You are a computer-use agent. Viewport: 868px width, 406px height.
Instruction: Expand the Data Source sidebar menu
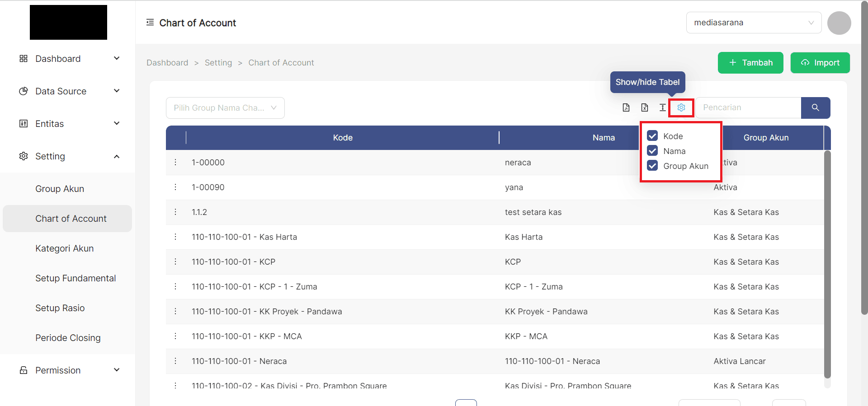pos(117,91)
